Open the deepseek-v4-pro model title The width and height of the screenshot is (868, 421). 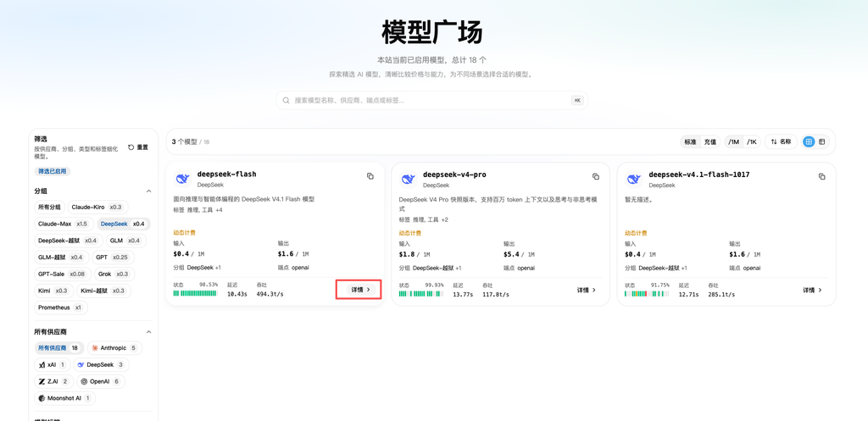(454, 174)
